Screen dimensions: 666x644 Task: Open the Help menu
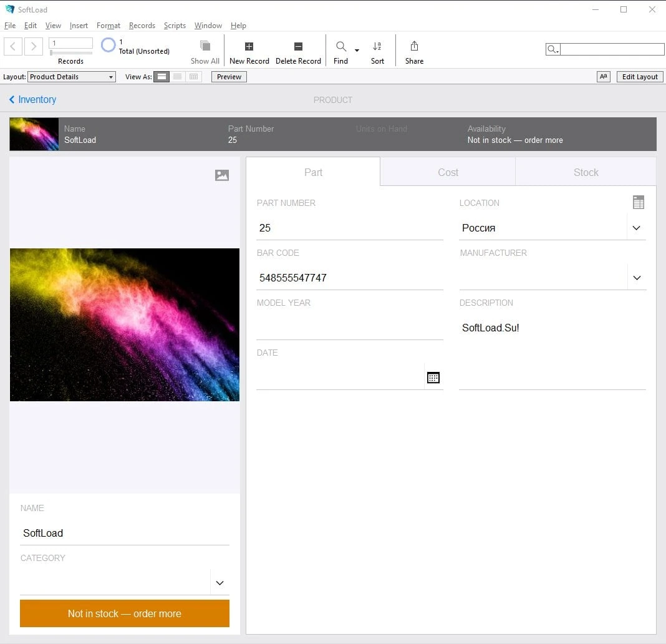238,26
